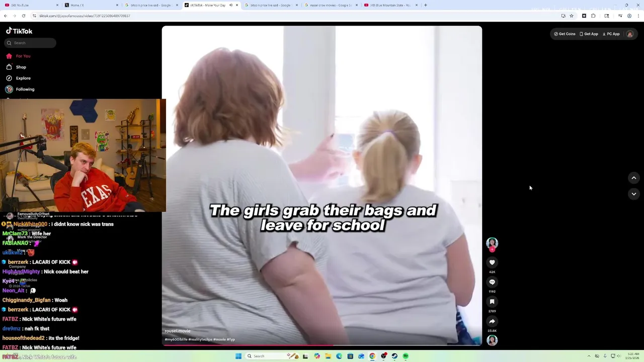This screenshot has width=644, height=362.
Task: Click the #movie hashtag
Action: [x=219, y=339]
